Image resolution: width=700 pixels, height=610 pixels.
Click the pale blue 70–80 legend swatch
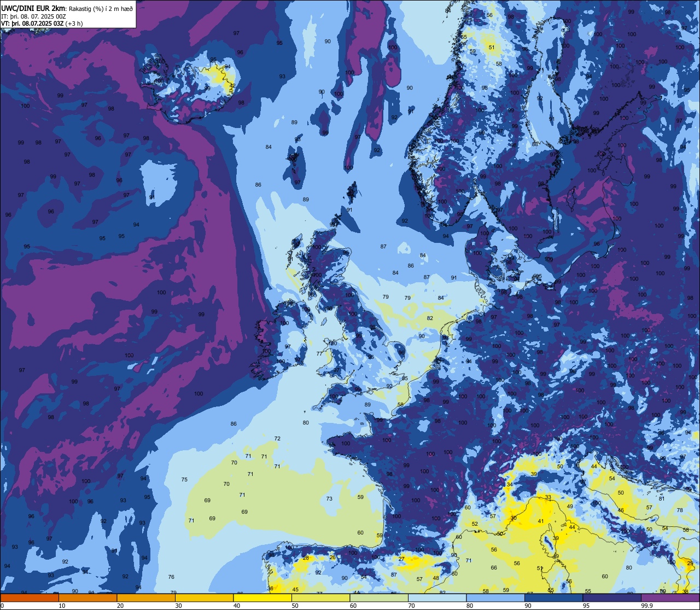pyautogui.click(x=437, y=598)
